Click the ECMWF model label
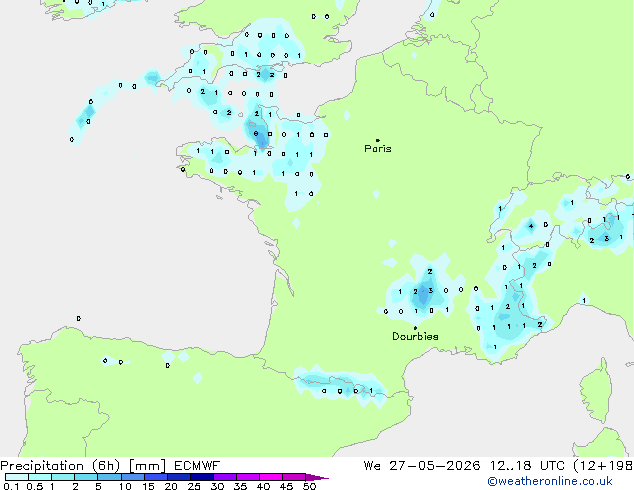634x490 pixels. click(x=197, y=466)
